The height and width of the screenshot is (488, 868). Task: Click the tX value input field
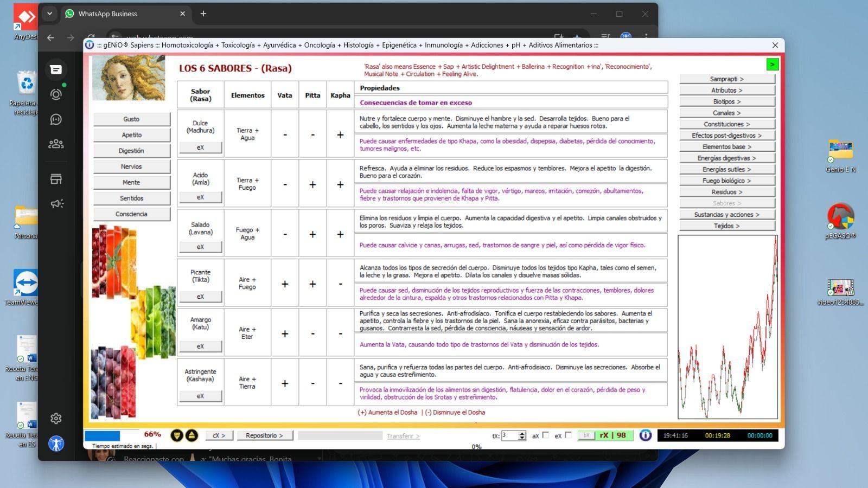(510, 435)
